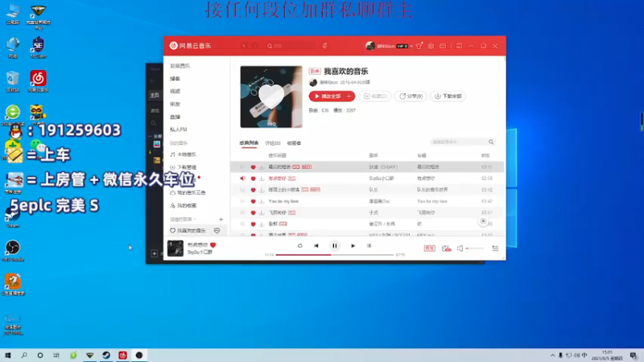The width and height of the screenshot is (644, 362).
Task: Switch to 歌曲列表 tab
Action: pos(249,143)
